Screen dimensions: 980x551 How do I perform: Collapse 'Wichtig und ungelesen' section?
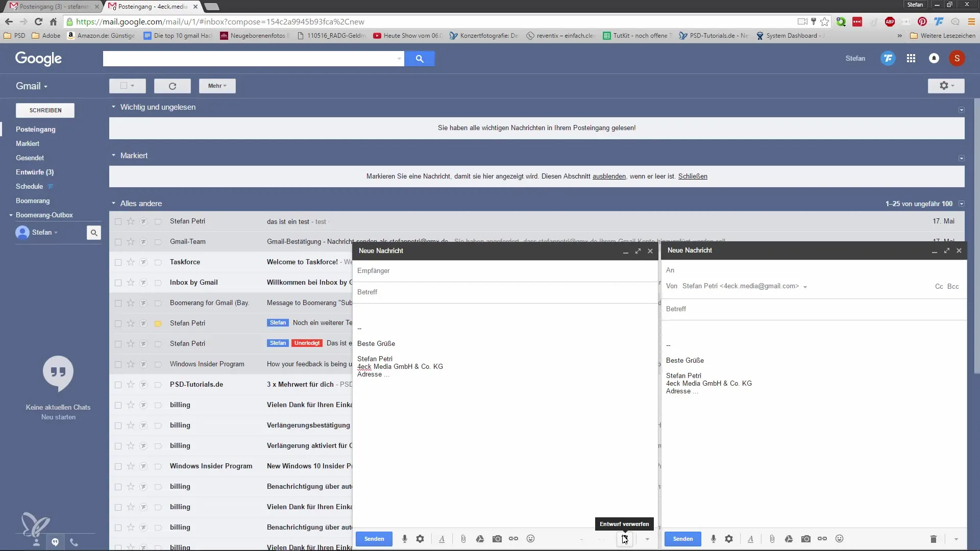pyautogui.click(x=113, y=107)
